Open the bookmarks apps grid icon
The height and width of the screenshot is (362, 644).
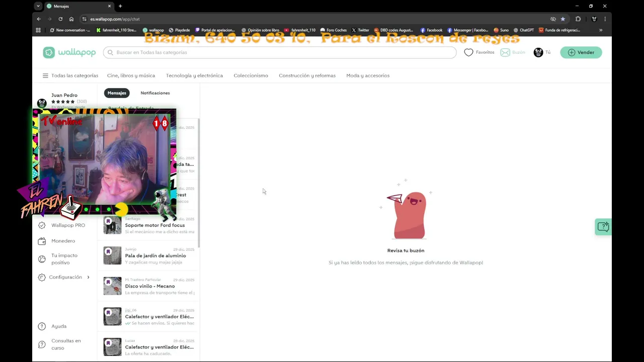coord(38,30)
